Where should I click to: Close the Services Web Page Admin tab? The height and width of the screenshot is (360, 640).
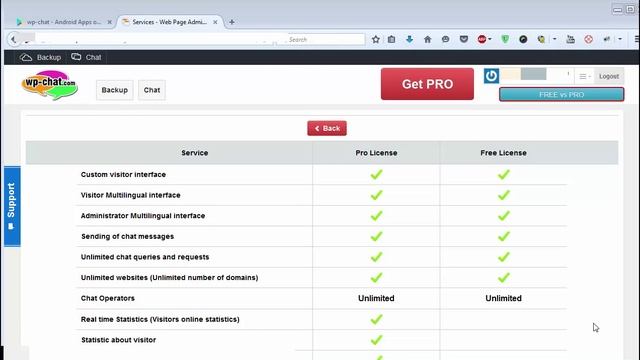pyautogui.click(x=215, y=22)
